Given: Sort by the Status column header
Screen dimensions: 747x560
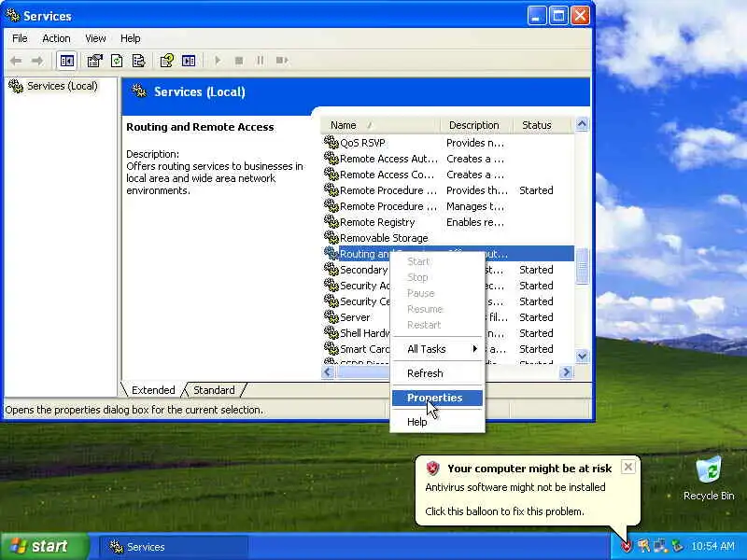Looking at the screenshot, I should click(543, 125).
